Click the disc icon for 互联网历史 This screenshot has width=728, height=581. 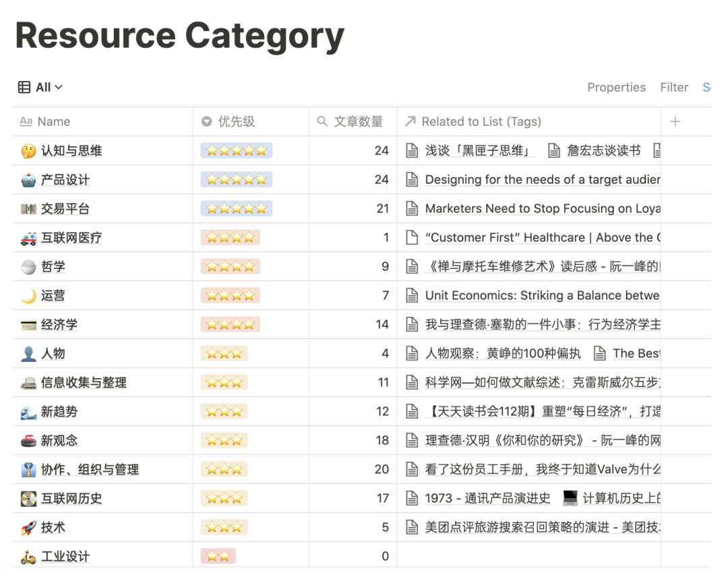[28, 499]
